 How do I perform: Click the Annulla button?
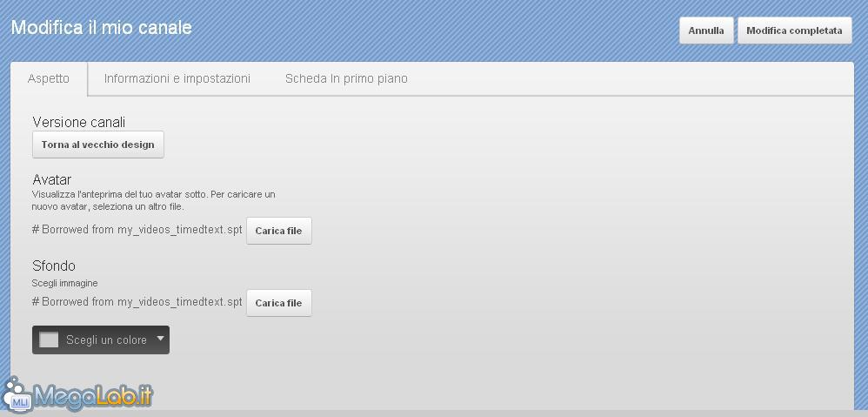(706, 30)
